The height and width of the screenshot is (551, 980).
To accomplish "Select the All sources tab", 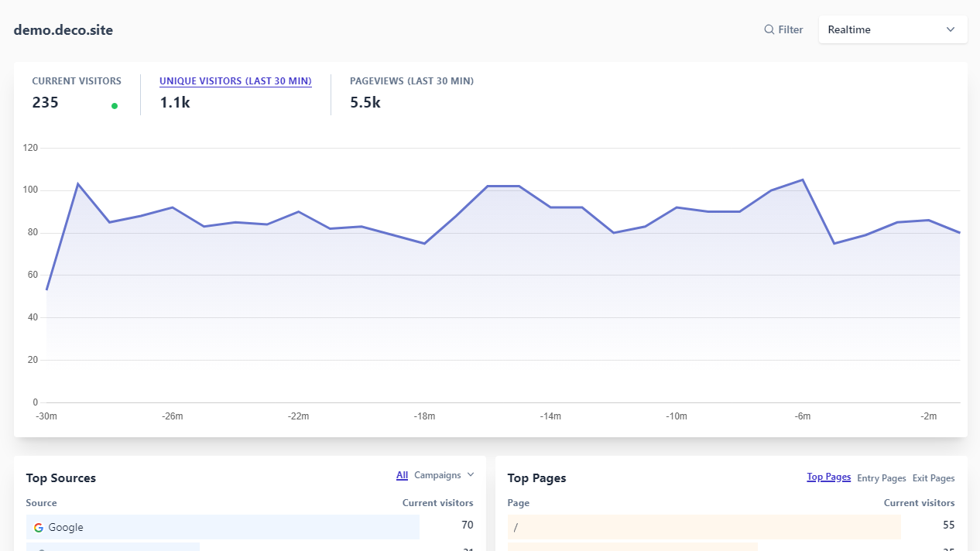I will [x=402, y=475].
